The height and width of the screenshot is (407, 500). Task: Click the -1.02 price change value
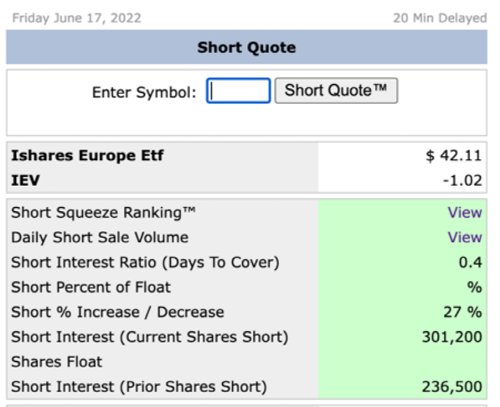click(x=462, y=180)
